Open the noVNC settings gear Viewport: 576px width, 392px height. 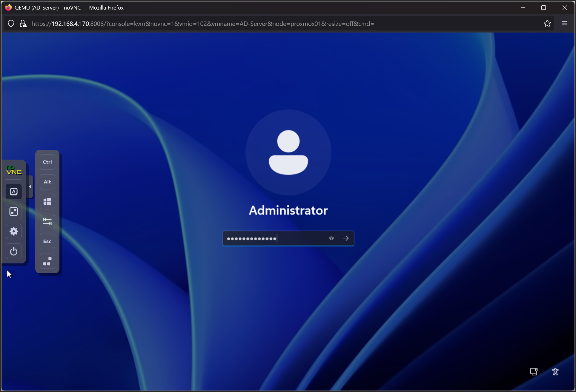click(x=14, y=232)
